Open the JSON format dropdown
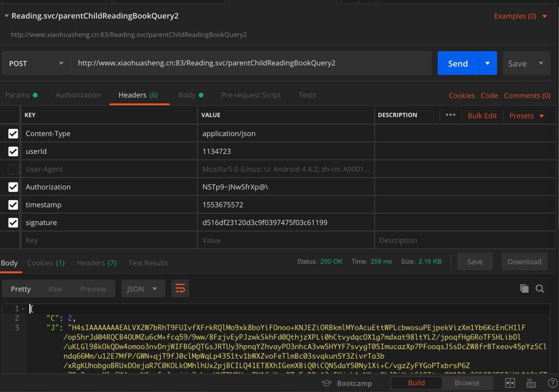The width and height of the screenshot is (559, 392). [143, 289]
